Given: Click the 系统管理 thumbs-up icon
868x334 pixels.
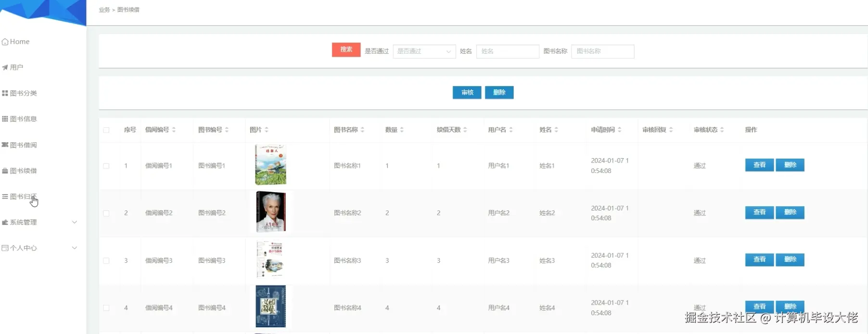Looking at the screenshot, I should 5,222.
